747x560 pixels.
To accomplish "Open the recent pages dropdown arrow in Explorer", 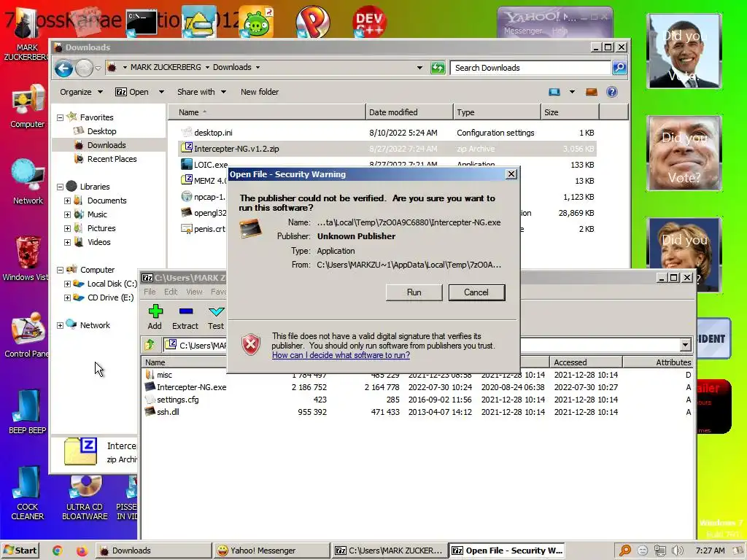I will pyautogui.click(x=98, y=68).
